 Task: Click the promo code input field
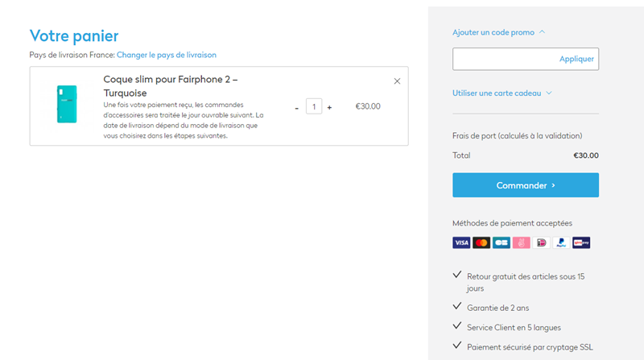tap(506, 59)
